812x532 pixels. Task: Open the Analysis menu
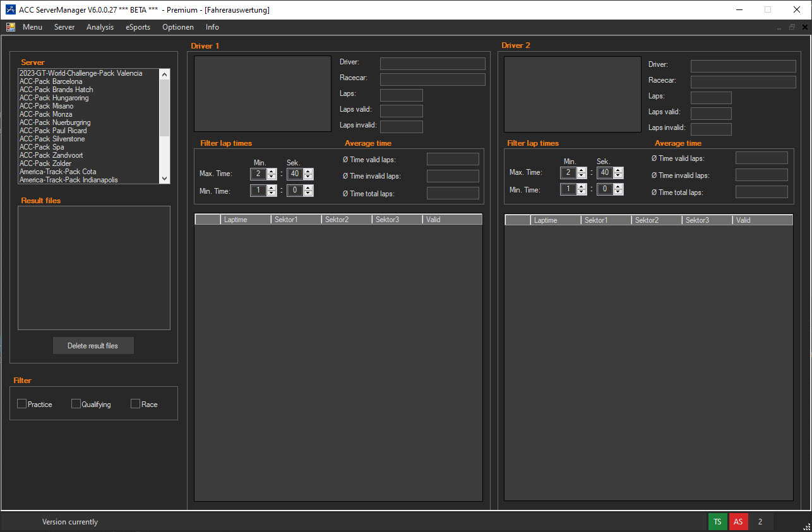[x=100, y=27]
